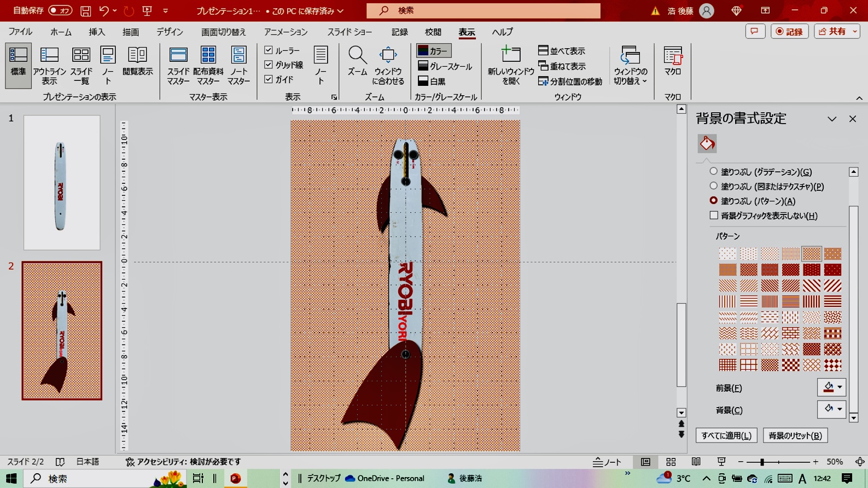Open スライドマスター view
868x488 pixels.
click(x=178, y=65)
